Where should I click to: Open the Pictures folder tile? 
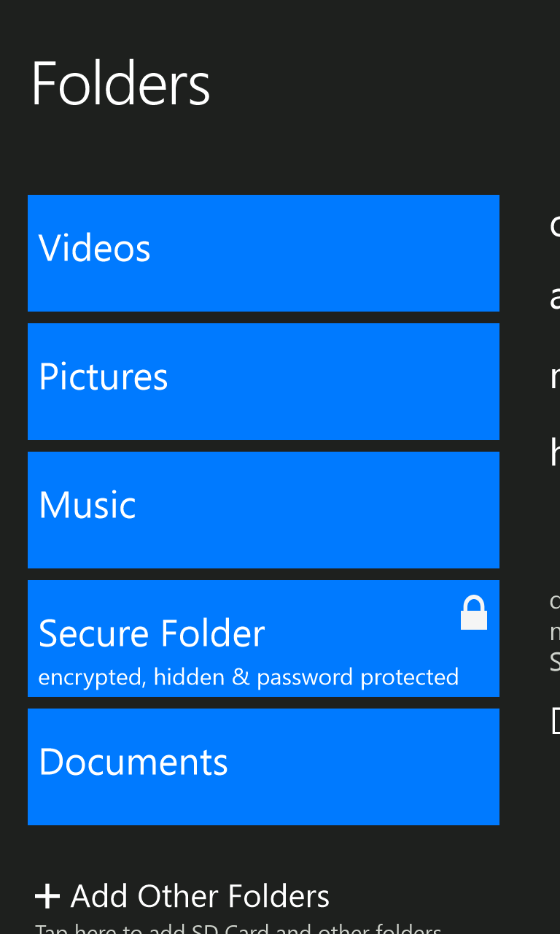click(263, 382)
